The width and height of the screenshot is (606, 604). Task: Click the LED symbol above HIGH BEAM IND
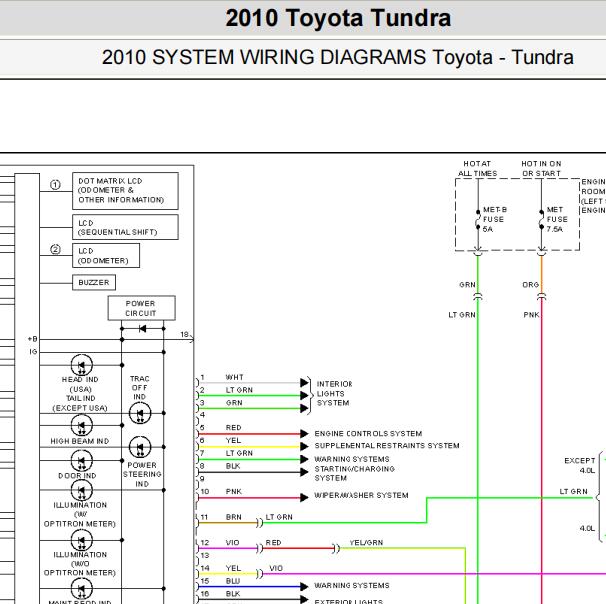coord(82,425)
